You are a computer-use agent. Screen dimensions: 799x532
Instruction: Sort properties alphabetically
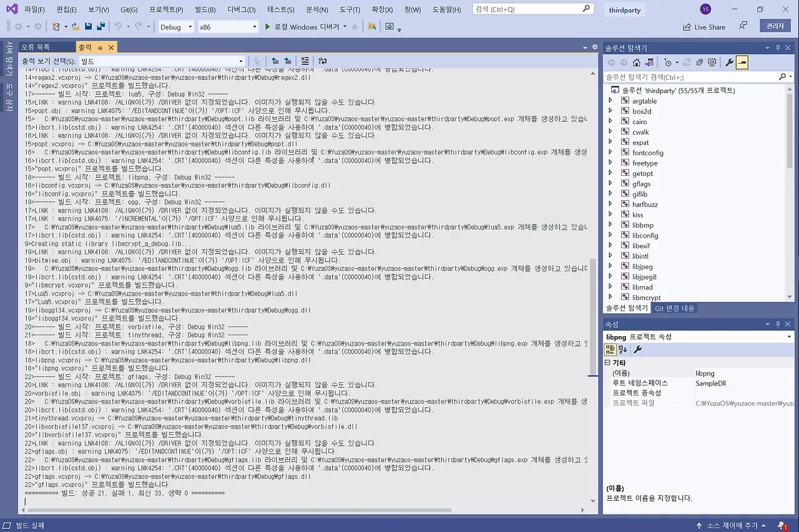click(x=623, y=349)
